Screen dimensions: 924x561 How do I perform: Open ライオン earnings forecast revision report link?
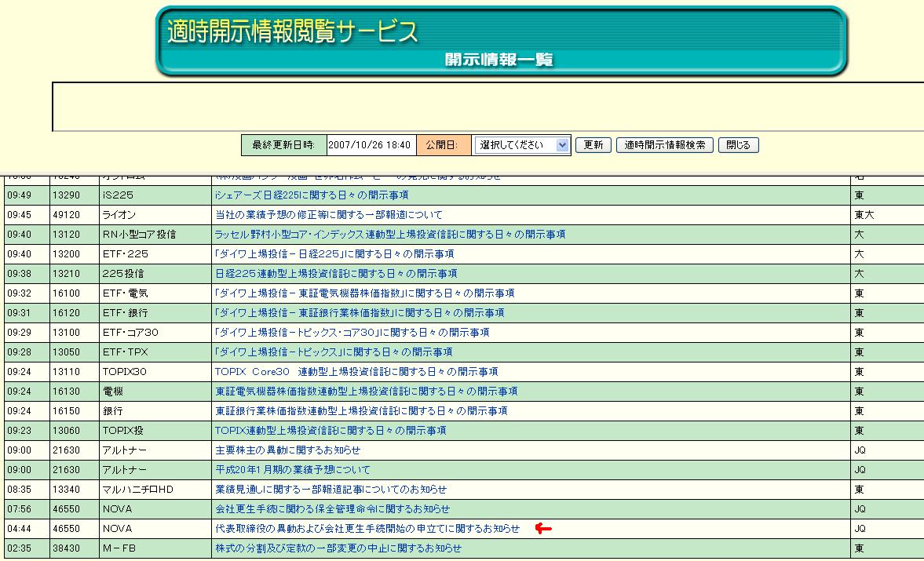329,215
